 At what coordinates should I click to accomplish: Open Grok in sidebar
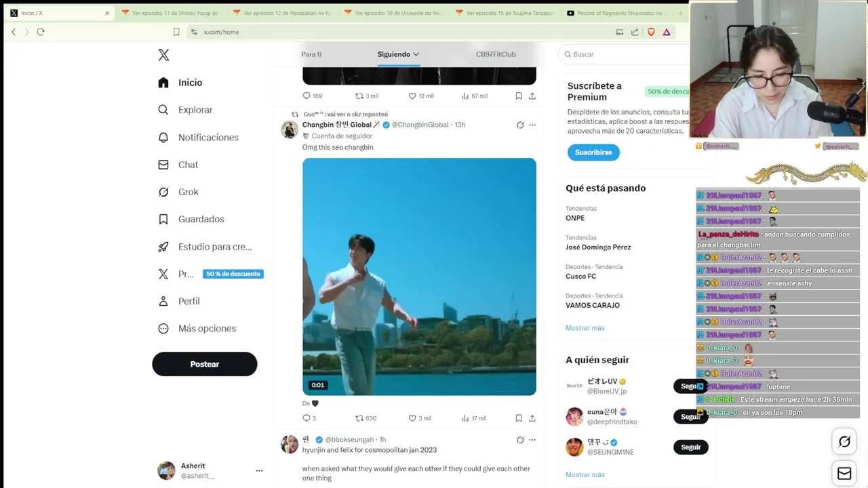point(178,192)
